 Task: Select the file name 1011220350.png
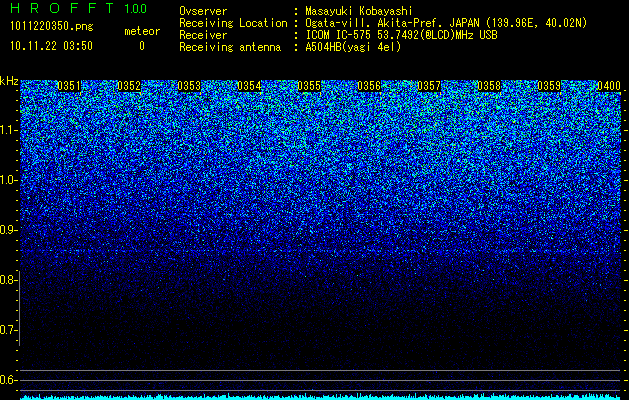tap(52, 26)
